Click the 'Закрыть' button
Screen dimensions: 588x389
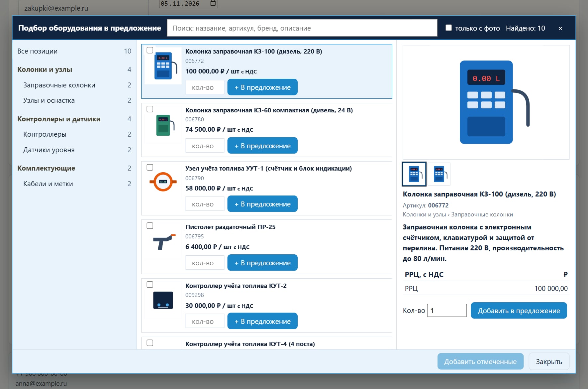click(549, 361)
